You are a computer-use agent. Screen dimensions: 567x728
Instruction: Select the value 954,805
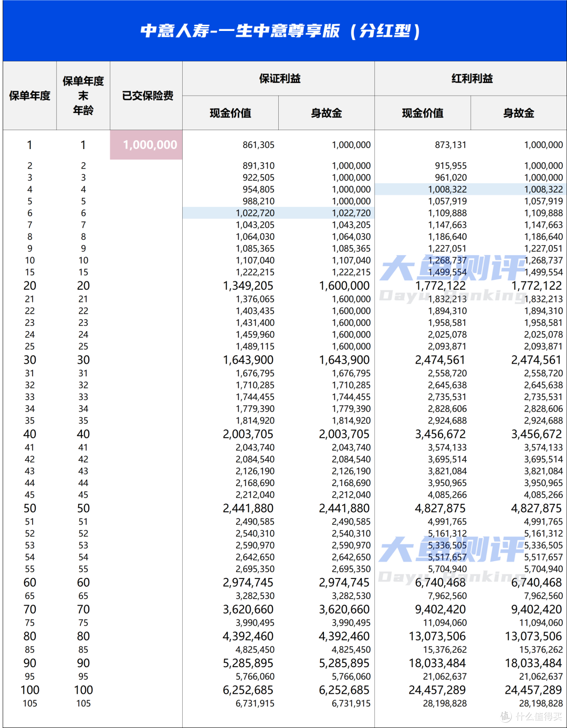[258, 189]
